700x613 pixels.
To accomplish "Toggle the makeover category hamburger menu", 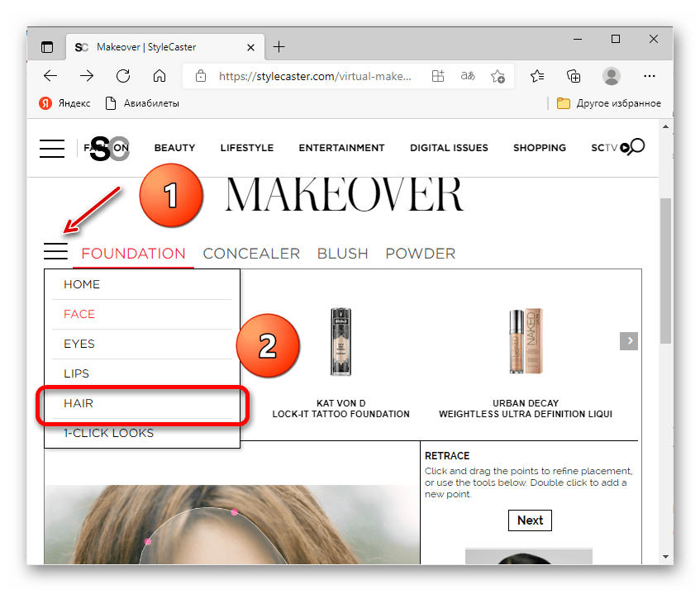I will click(56, 251).
